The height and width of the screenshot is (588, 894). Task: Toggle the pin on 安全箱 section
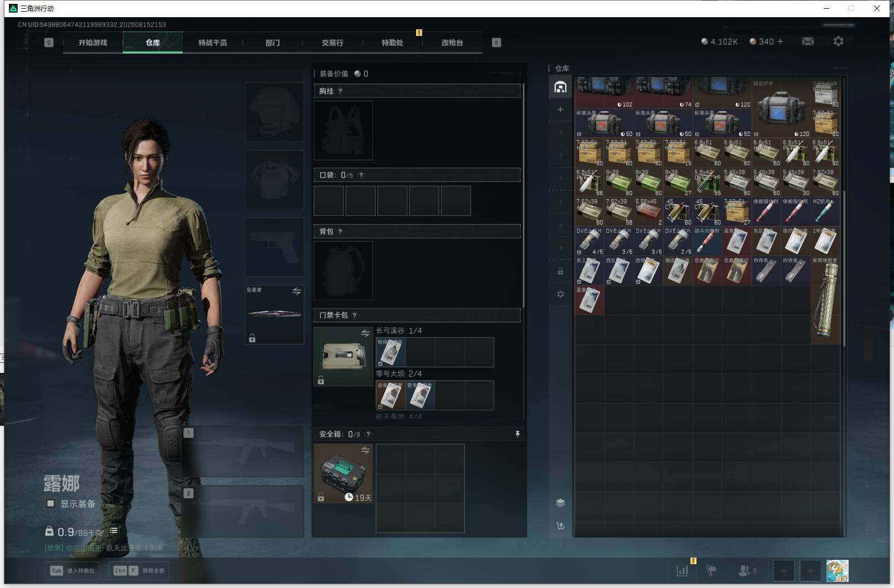[x=517, y=434]
